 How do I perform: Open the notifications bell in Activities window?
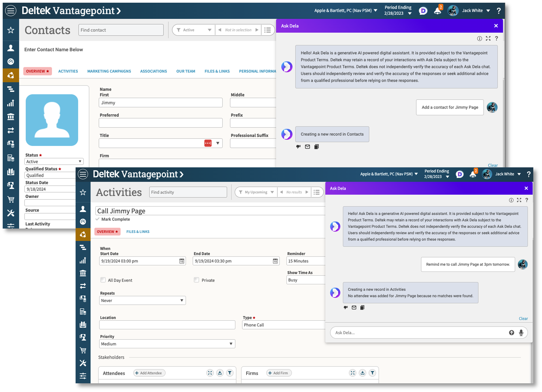pyautogui.click(x=473, y=174)
